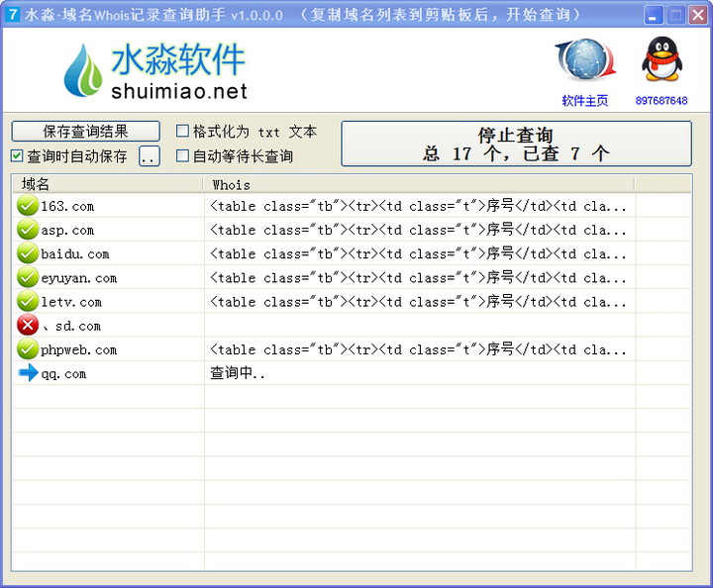713x588 pixels.
Task: Disable 查询时自动保存 checkbox
Action: [x=17, y=155]
